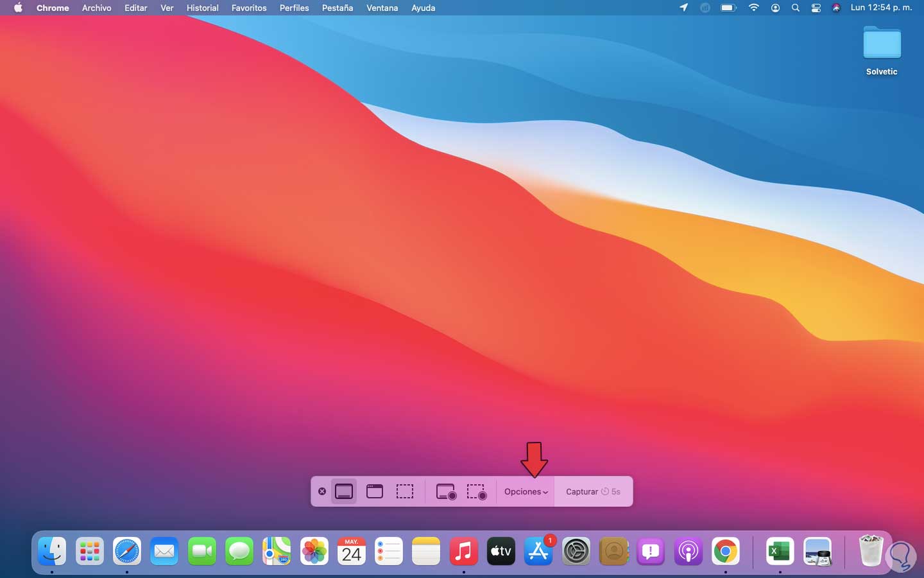Launch Safari from the Dock
Viewport: 924px width, 578px height.
[127, 551]
